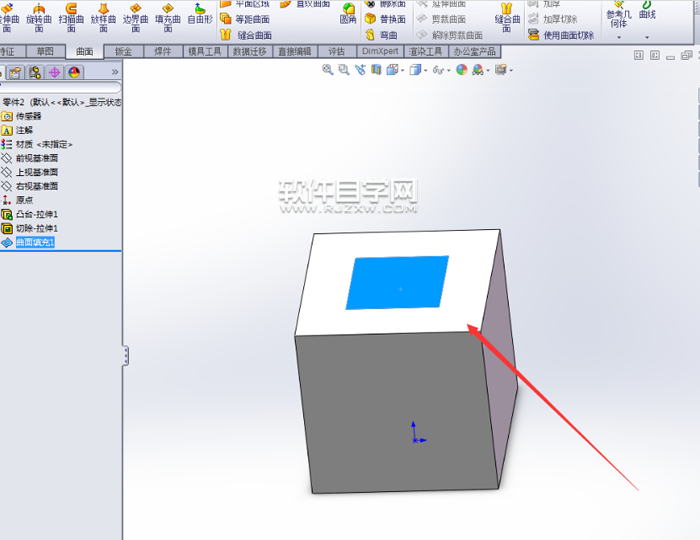Open the PropertyManager panel tab
700x540 pixels.
[x=15, y=72]
